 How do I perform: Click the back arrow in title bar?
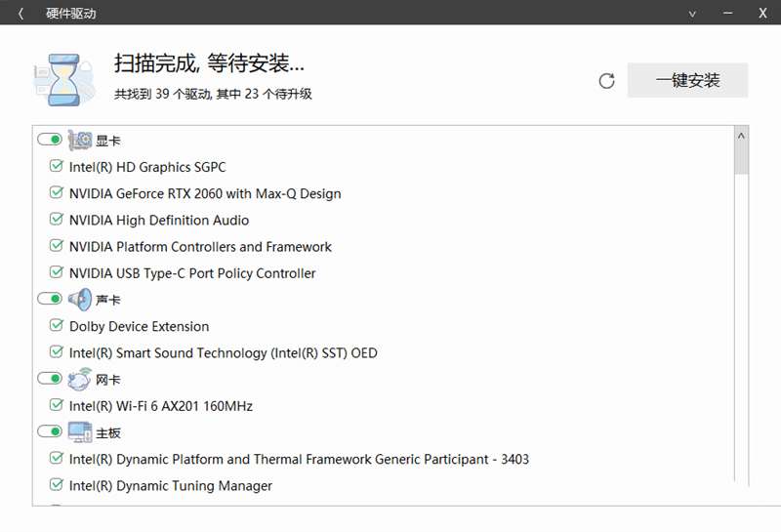[21, 14]
